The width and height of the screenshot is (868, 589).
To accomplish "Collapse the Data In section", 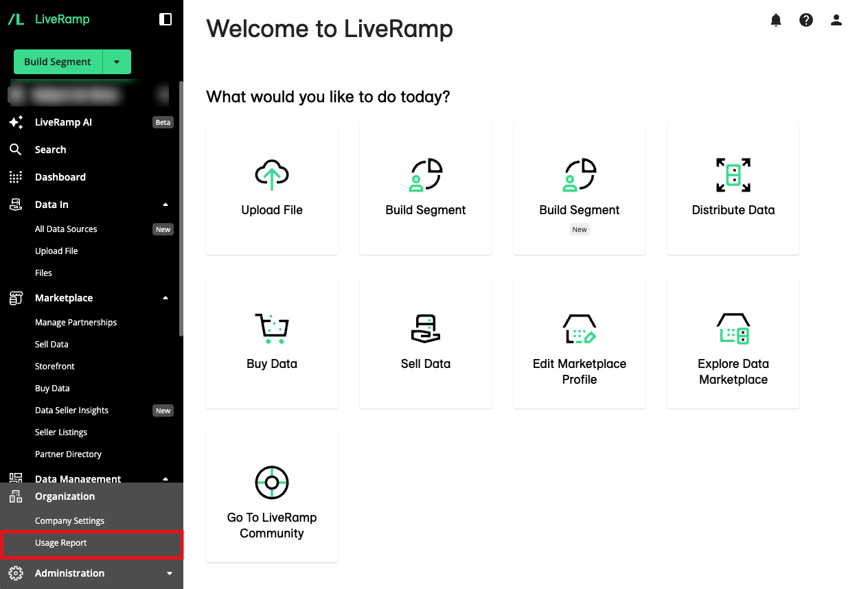I will pos(165,205).
